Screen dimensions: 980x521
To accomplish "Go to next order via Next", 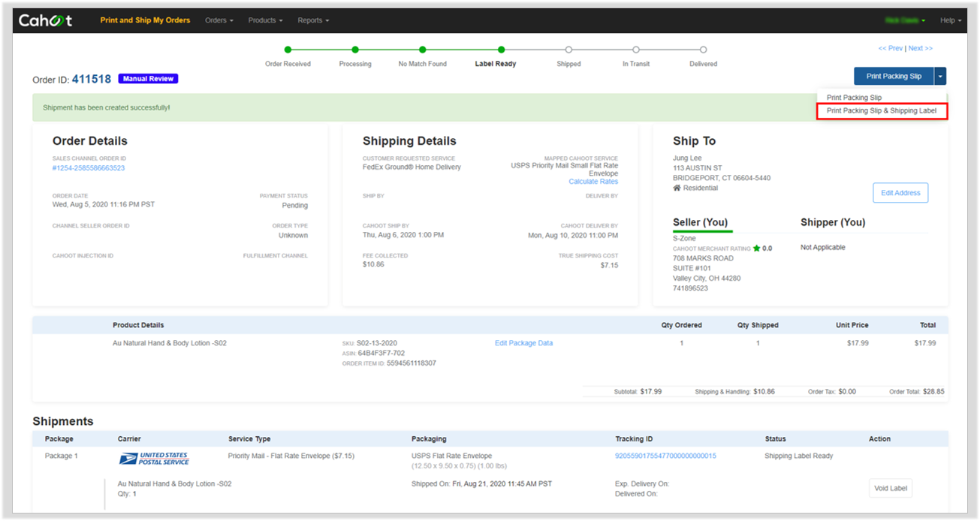I will (x=920, y=49).
